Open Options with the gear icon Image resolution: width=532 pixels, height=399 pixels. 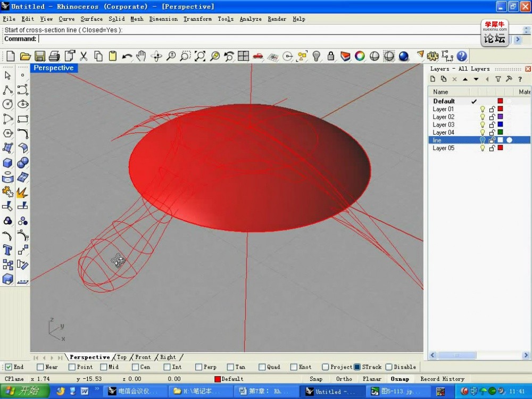(x=433, y=56)
